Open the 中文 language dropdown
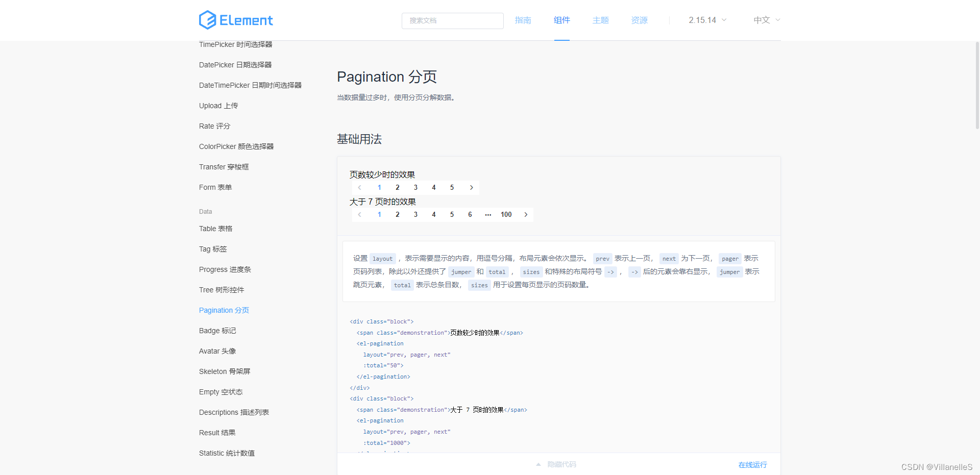The image size is (980, 475). (x=767, y=20)
